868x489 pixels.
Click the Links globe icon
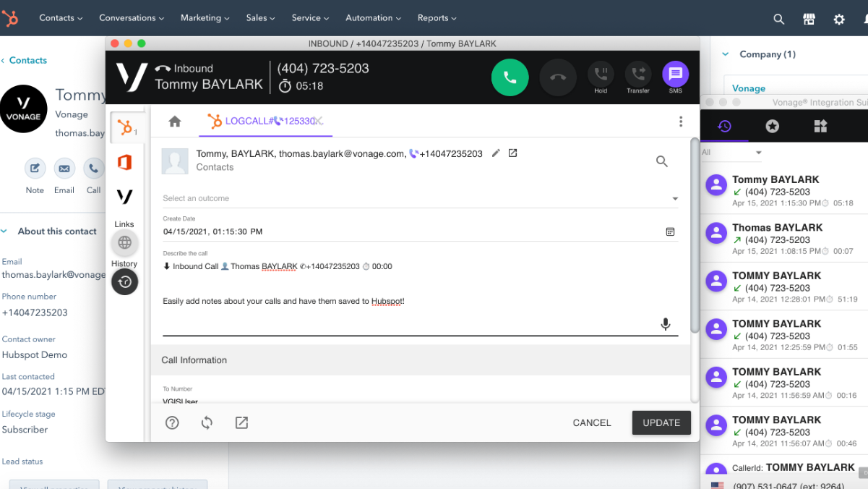tap(124, 242)
